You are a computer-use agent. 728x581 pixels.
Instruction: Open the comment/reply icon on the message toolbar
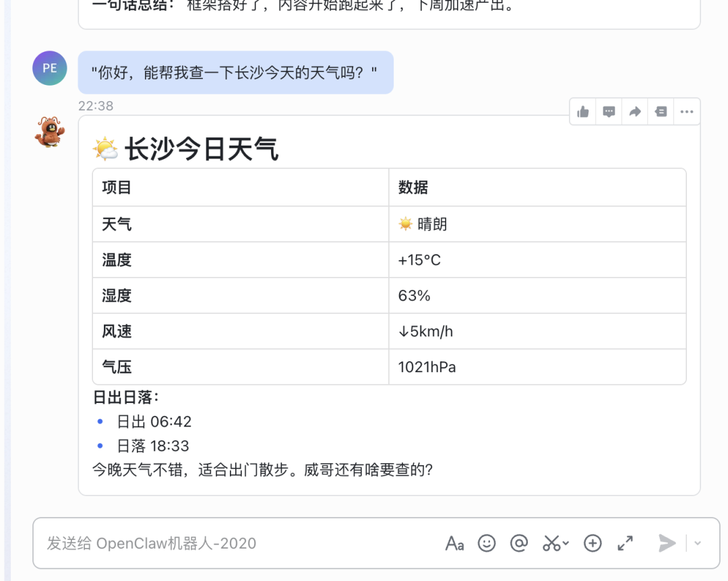click(609, 112)
